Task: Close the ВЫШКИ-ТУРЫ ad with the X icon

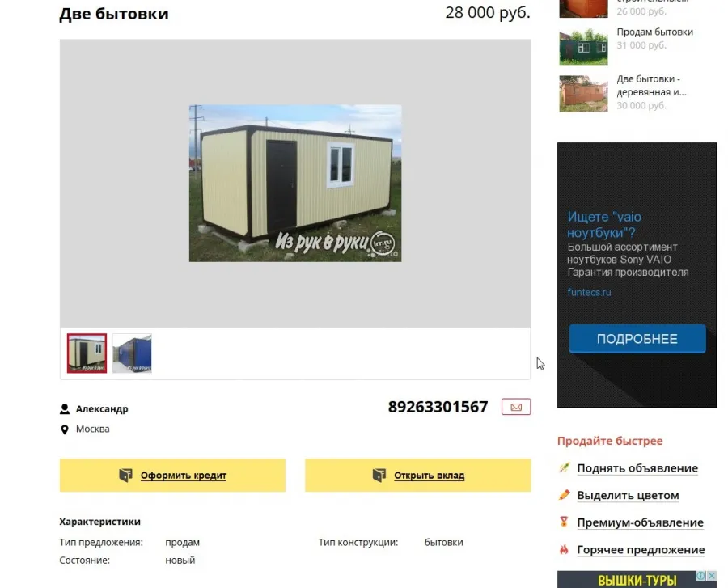Action: click(x=711, y=576)
